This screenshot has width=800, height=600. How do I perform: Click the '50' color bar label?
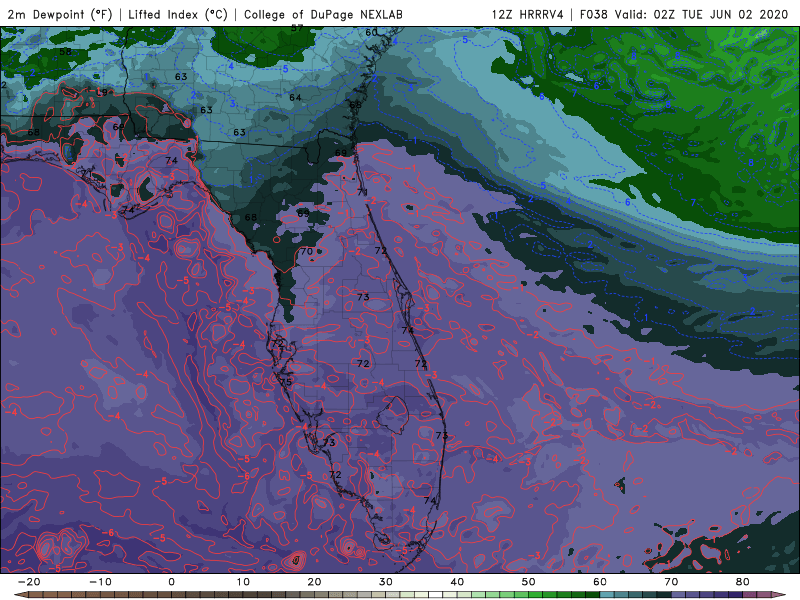point(529,582)
